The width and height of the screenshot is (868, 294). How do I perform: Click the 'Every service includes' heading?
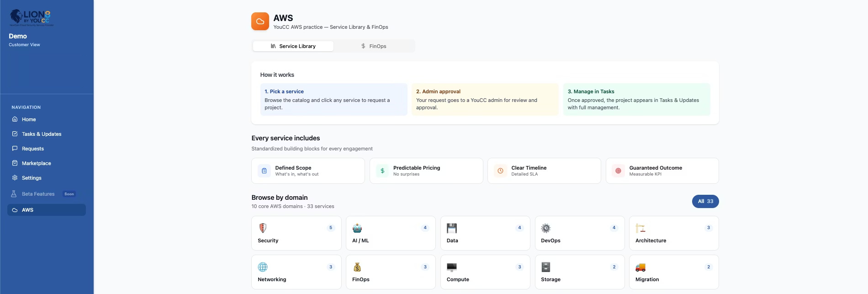point(286,138)
